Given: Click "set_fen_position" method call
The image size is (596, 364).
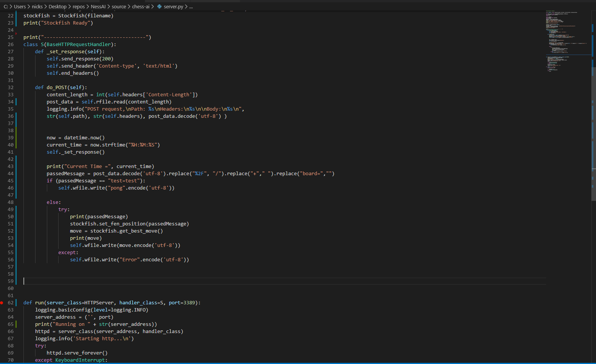Looking at the screenshot, I should 122,224.
